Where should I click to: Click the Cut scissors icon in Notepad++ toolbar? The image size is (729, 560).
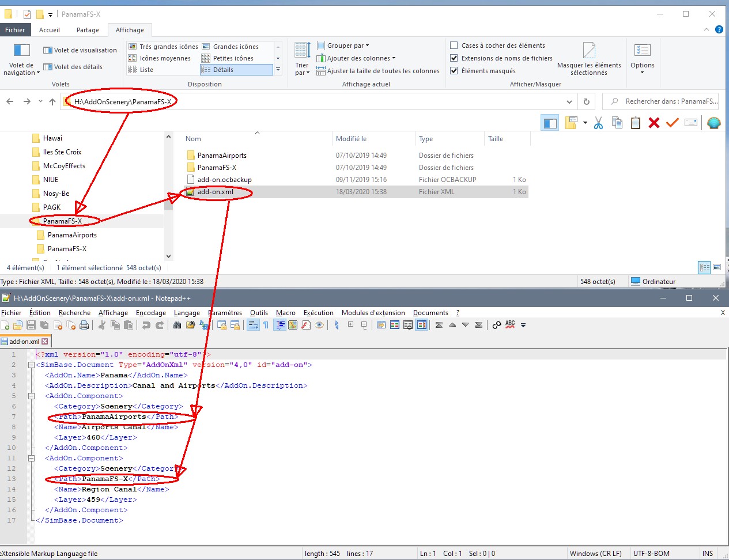click(x=102, y=326)
